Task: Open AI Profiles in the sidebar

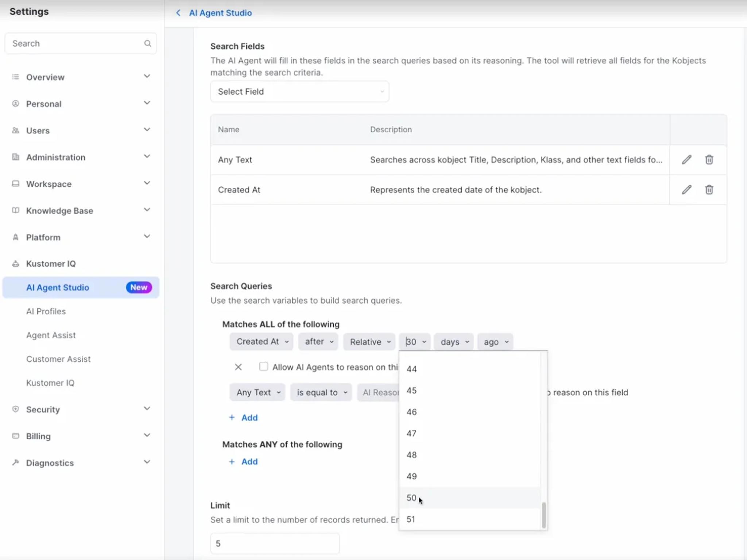Action: [46, 311]
